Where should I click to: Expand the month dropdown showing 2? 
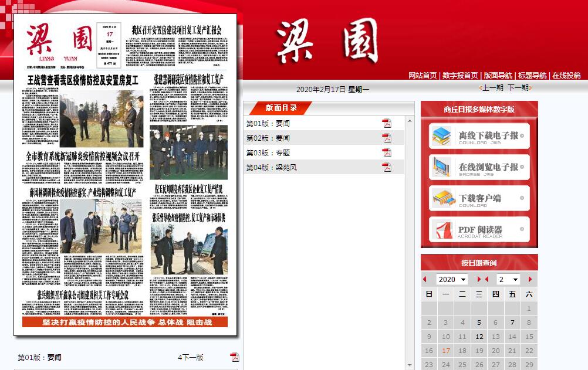tap(508, 280)
